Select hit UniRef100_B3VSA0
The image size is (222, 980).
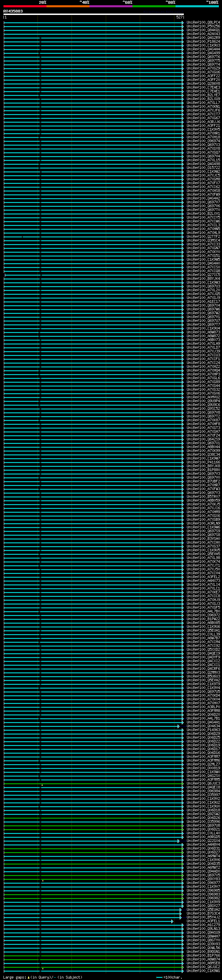tap(203, 539)
